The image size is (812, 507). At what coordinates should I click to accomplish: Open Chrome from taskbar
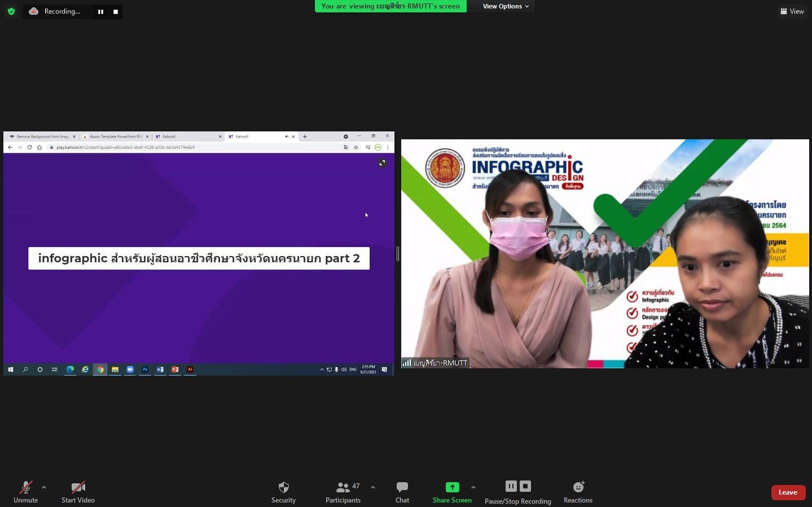[x=100, y=369]
